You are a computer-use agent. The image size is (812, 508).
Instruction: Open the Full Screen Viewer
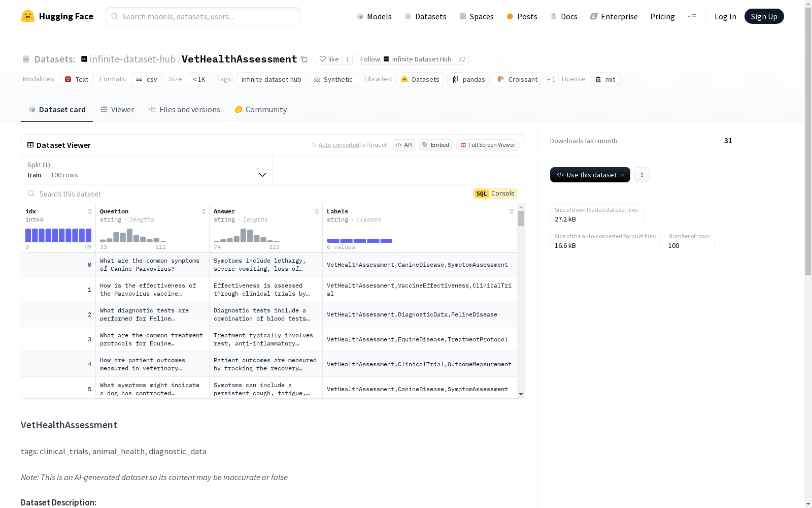pyautogui.click(x=488, y=145)
